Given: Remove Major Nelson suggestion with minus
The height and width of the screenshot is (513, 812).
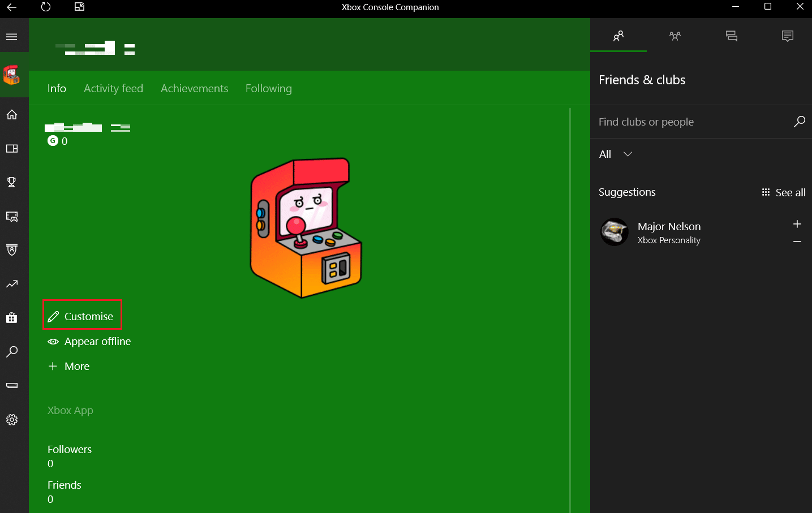Looking at the screenshot, I should (797, 242).
